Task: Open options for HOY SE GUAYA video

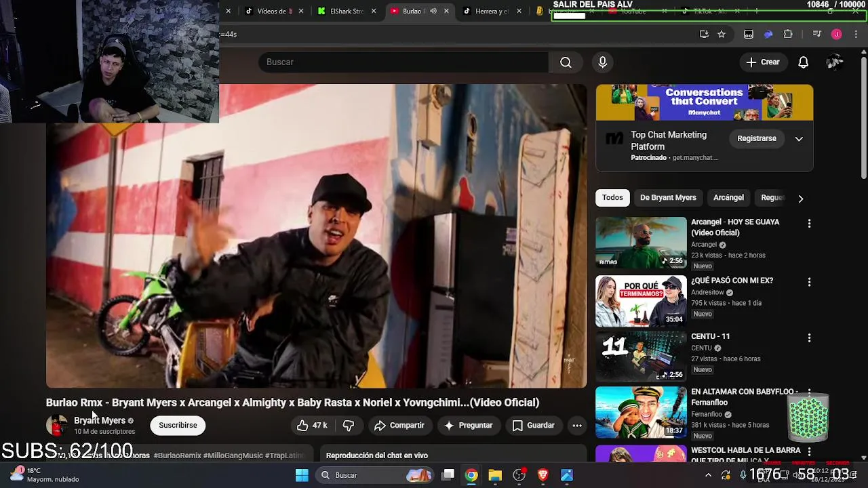Action: coord(809,224)
